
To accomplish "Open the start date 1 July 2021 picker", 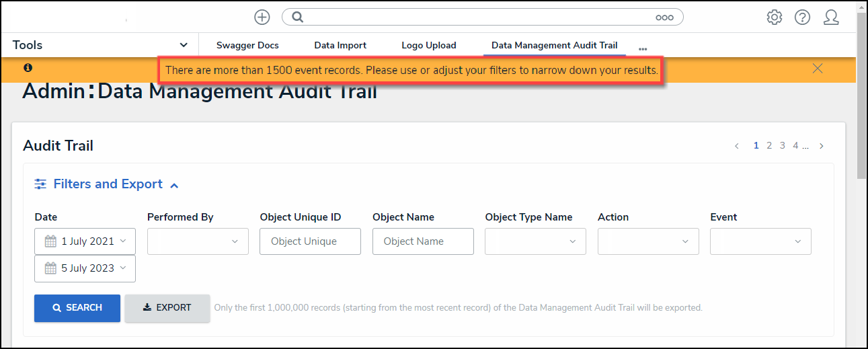I will pos(85,241).
